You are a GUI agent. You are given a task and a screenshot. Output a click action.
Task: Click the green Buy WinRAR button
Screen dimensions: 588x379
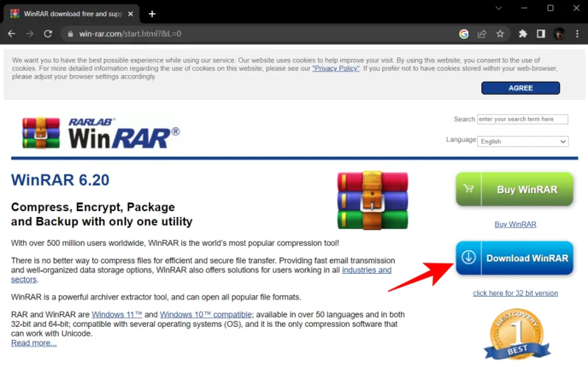(514, 190)
